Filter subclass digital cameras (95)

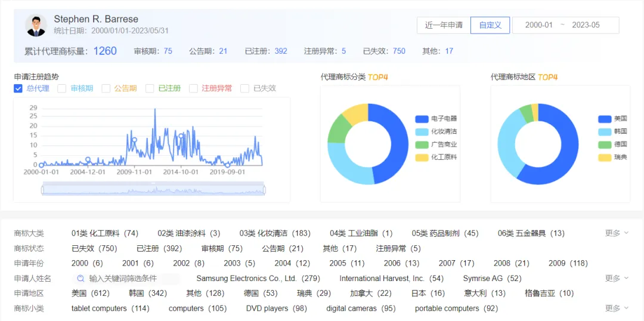tap(361, 308)
